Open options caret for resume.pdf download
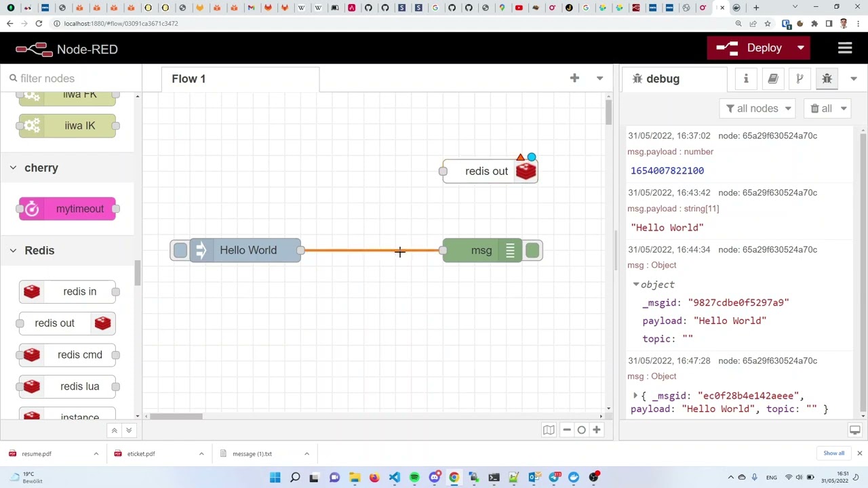This screenshot has height=488, width=868. click(x=96, y=454)
